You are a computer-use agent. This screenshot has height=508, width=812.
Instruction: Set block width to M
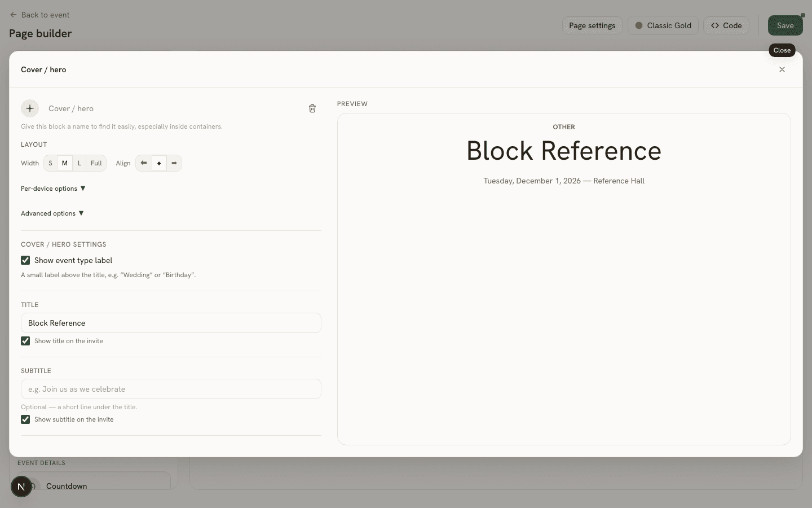click(65, 163)
